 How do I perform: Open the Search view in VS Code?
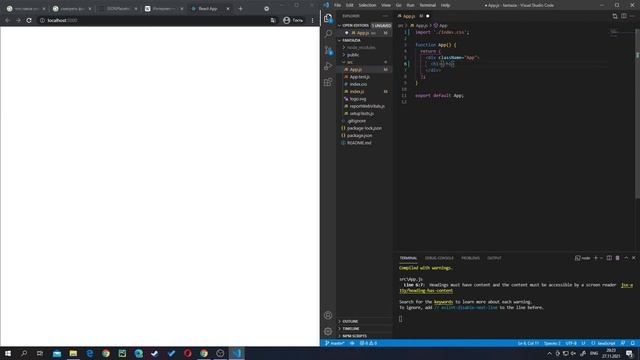tap(328, 33)
